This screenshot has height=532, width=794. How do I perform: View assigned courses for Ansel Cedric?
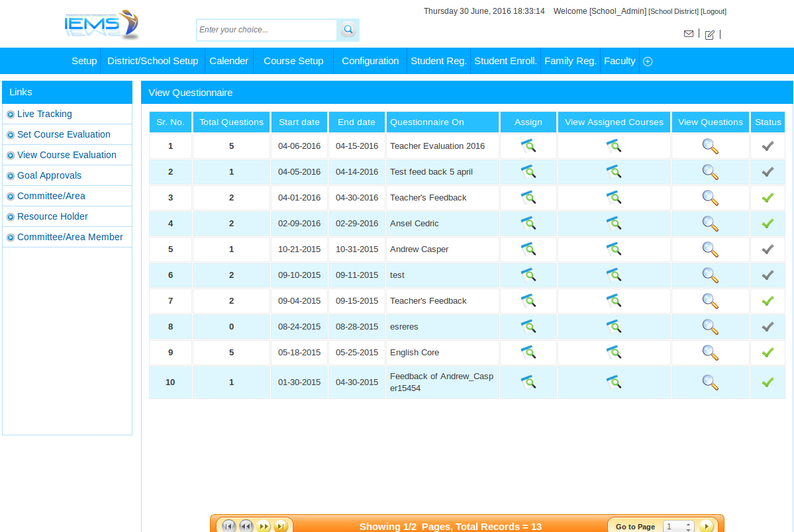point(614,224)
